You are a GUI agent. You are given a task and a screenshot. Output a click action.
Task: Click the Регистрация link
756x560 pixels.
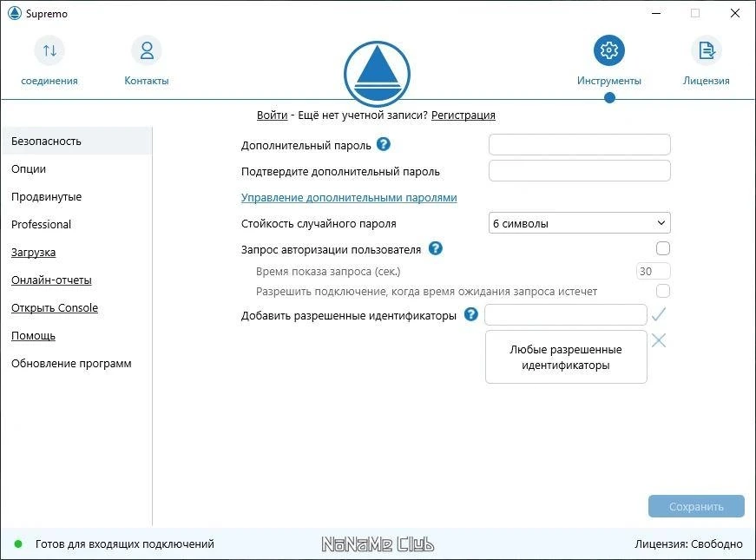pos(463,115)
